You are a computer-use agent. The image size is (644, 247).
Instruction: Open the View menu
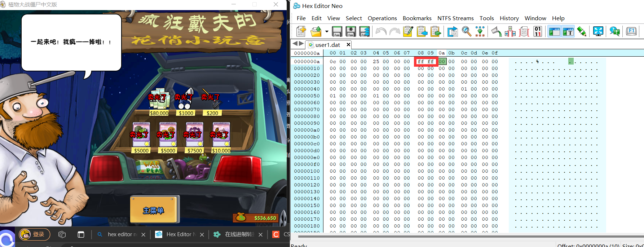[334, 18]
